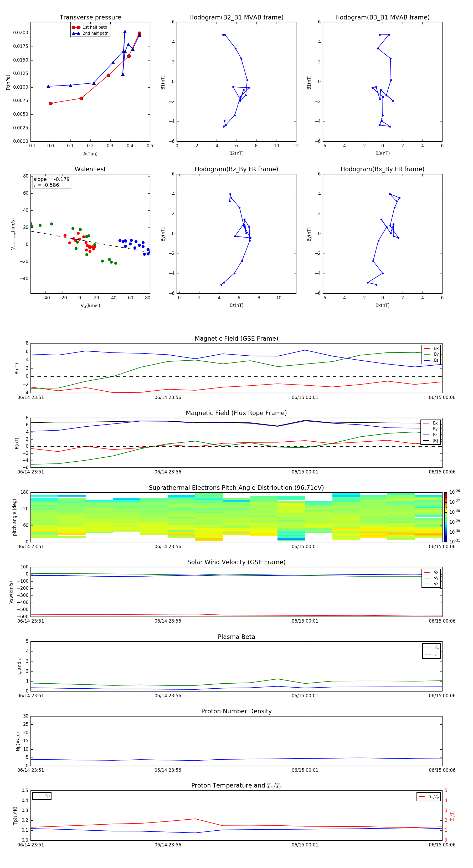Select the Vx legend entry
The height and width of the screenshot is (868, 473).
pyautogui.click(x=431, y=573)
